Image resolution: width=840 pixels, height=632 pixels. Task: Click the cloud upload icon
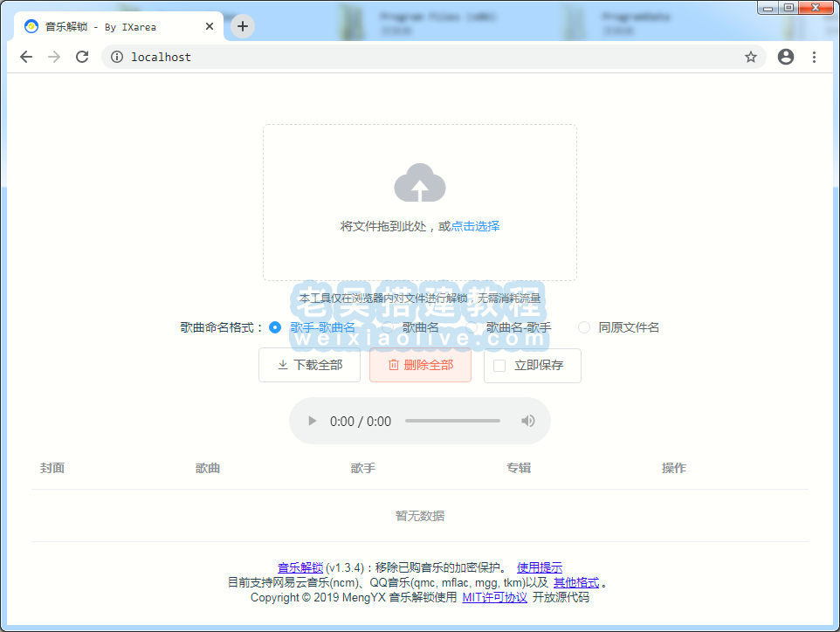[x=420, y=182]
